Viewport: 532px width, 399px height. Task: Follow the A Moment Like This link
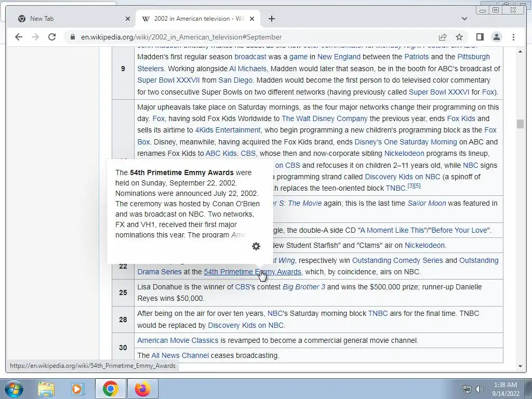(x=392, y=230)
